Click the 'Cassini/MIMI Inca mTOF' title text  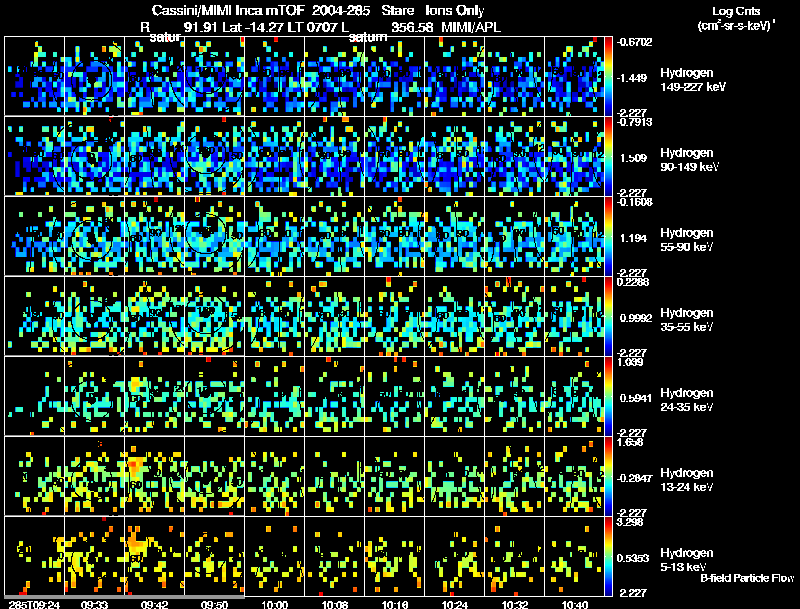228,11
